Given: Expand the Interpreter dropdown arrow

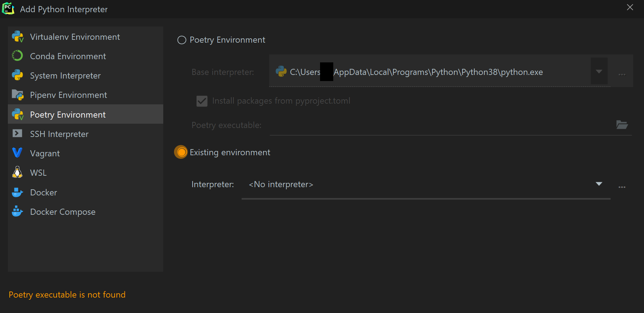Looking at the screenshot, I should click(599, 184).
